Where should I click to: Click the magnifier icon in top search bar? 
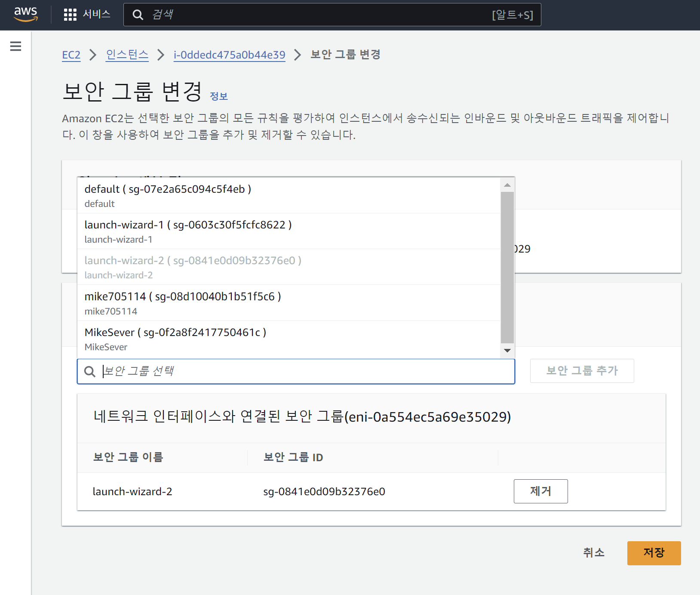pos(138,15)
